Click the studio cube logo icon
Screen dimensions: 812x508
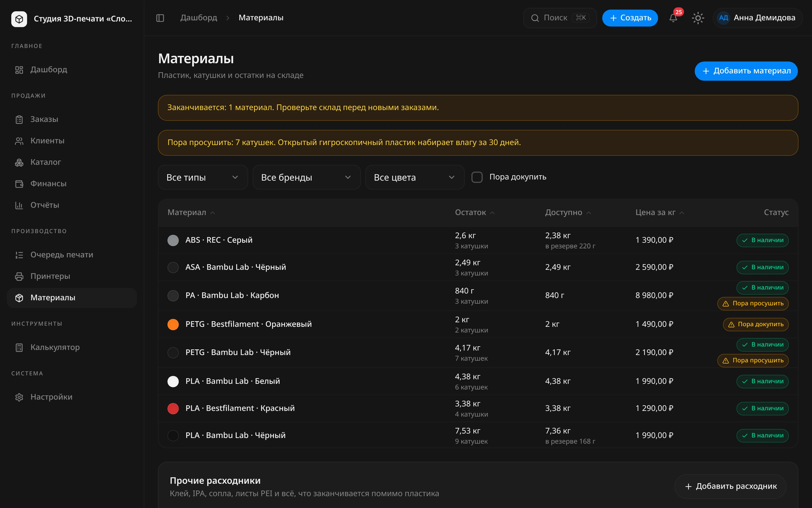point(19,19)
